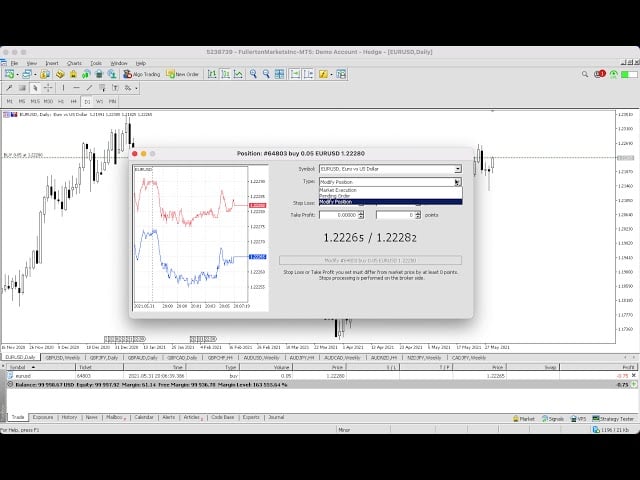Viewport: 640px width, 480px height.
Task: Select the arrow cursor tool
Action: pyautogui.click(x=35, y=88)
